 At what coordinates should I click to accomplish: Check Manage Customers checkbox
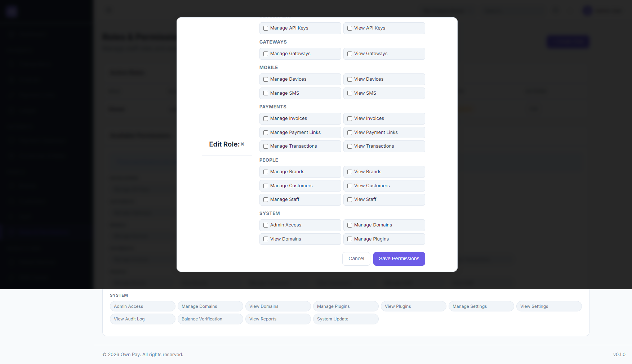coord(266,186)
